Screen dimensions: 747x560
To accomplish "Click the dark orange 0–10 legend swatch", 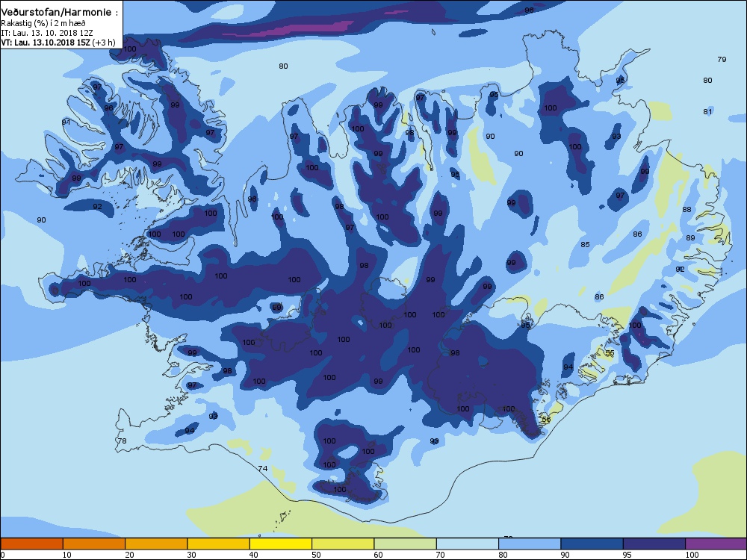I will (x=31, y=544).
